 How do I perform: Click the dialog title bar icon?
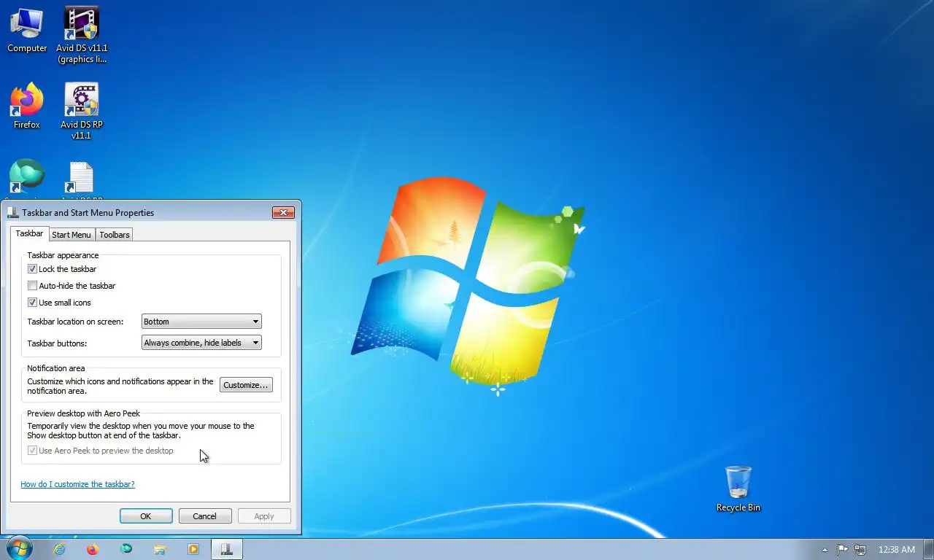click(13, 213)
